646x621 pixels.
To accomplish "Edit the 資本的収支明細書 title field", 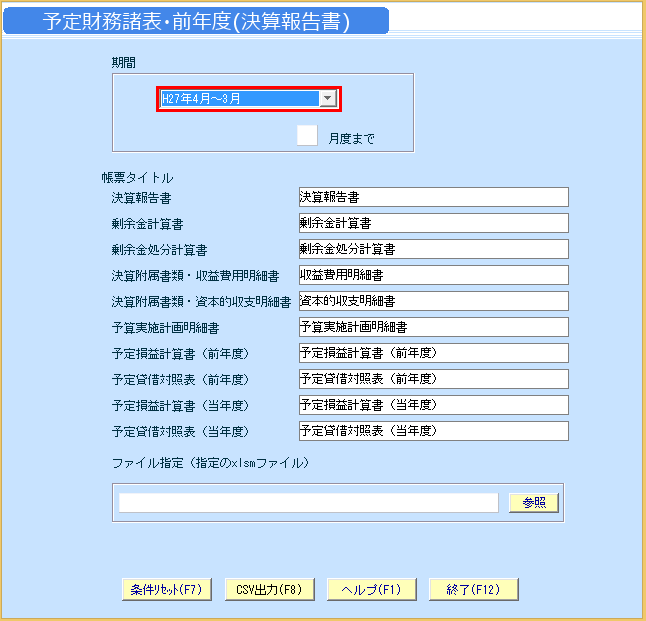I will coord(433,301).
